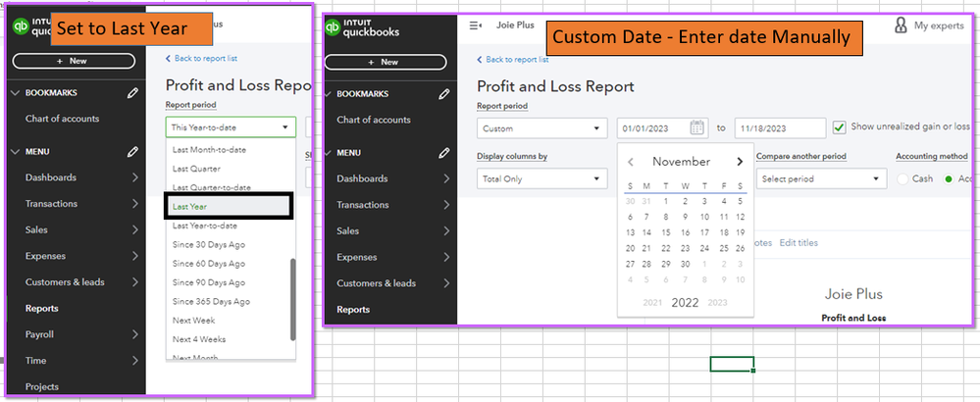Image resolution: width=980 pixels, height=402 pixels.
Task: Open the Total Only display columns dropdown
Action: [x=542, y=179]
